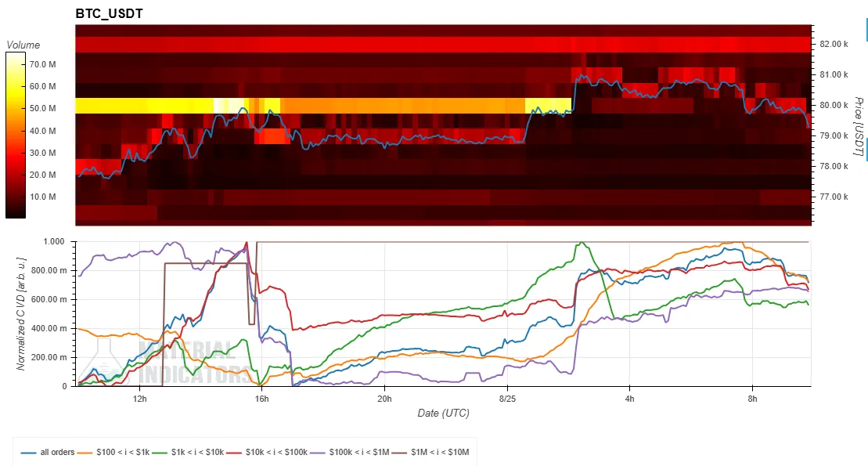Click the Material Indicators flask watermark logo
The height and width of the screenshot is (466, 868).
(103, 361)
